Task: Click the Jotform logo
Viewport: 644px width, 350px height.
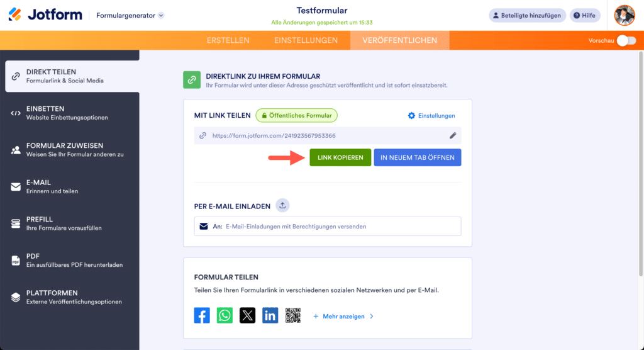Action: coord(45,15)
